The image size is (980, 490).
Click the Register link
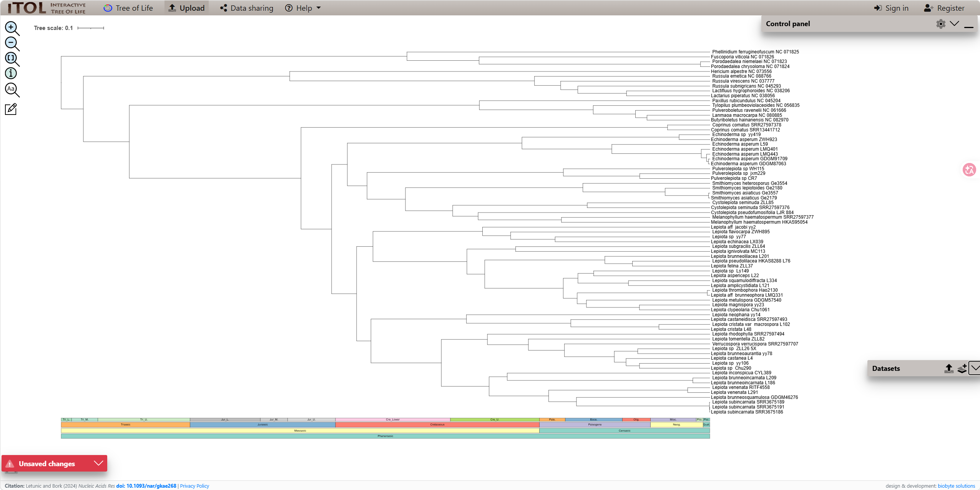(944, 8)
